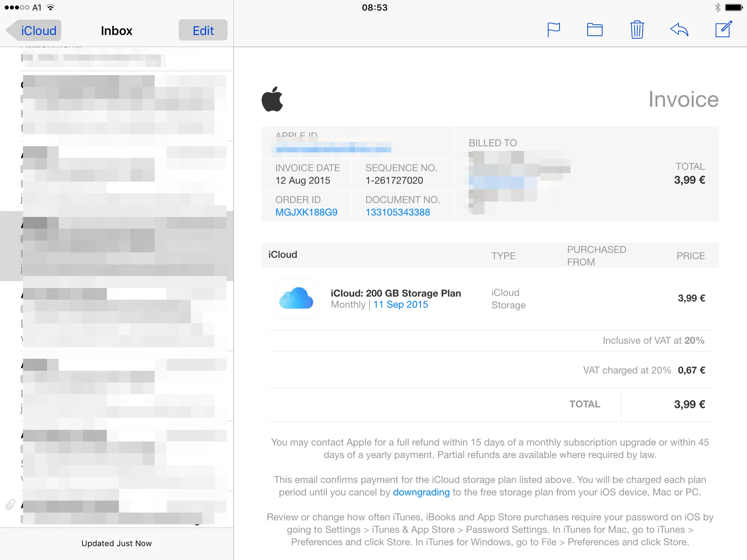
Task: Tap the 11 Sep 2015 renewal date link
Action: pos(400,304)
